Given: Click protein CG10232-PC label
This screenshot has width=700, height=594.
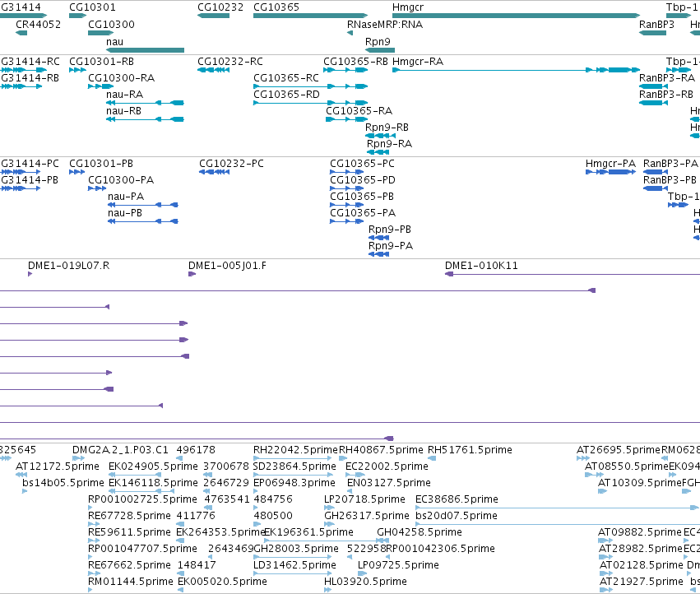Looking at the screenshot, I should click(231, 164).
